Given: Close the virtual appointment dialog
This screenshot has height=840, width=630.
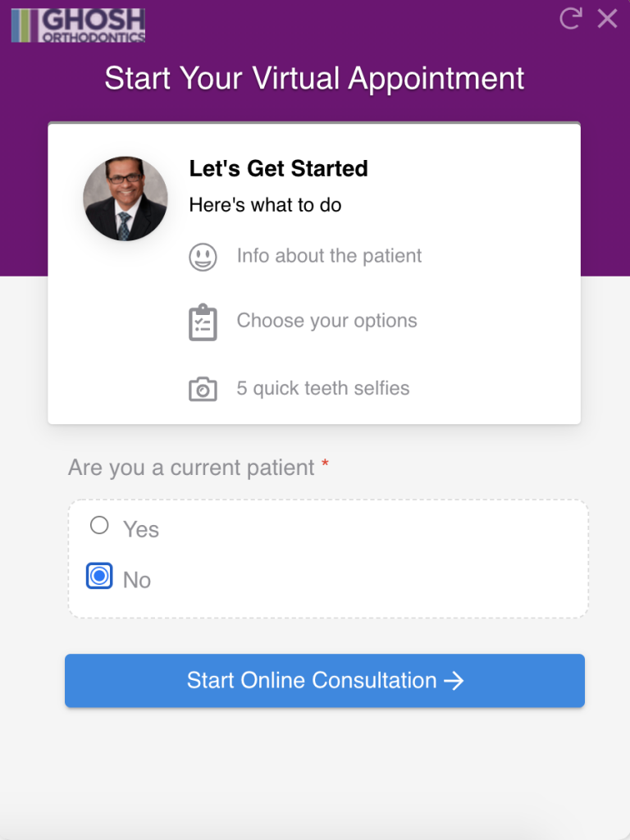Looking at the screenshot, I should click(607, 19).
